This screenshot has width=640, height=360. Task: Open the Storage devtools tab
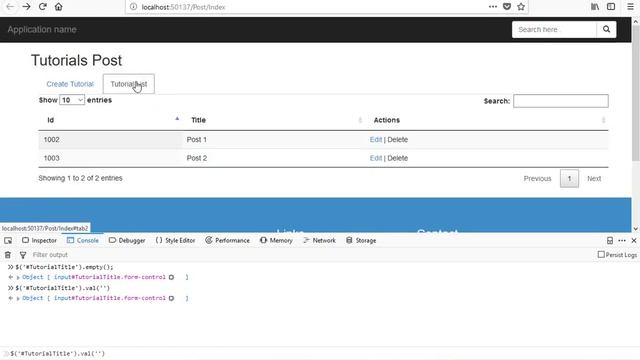(x=361, y=240)
